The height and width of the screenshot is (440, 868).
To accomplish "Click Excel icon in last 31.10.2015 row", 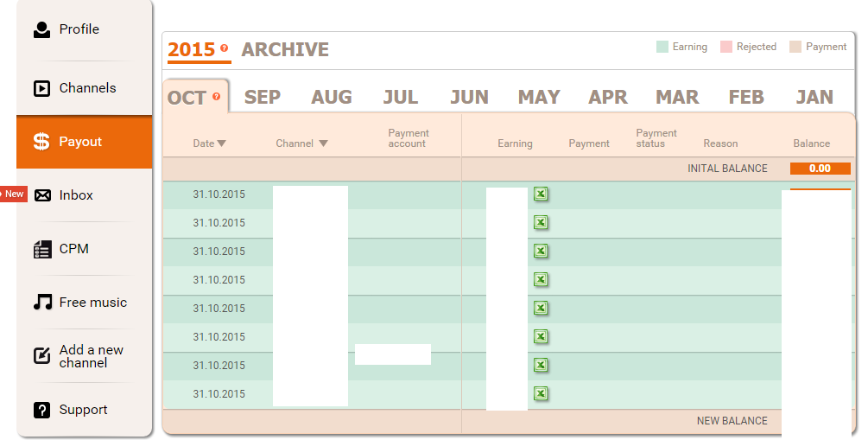I will (x=540, y=394).
